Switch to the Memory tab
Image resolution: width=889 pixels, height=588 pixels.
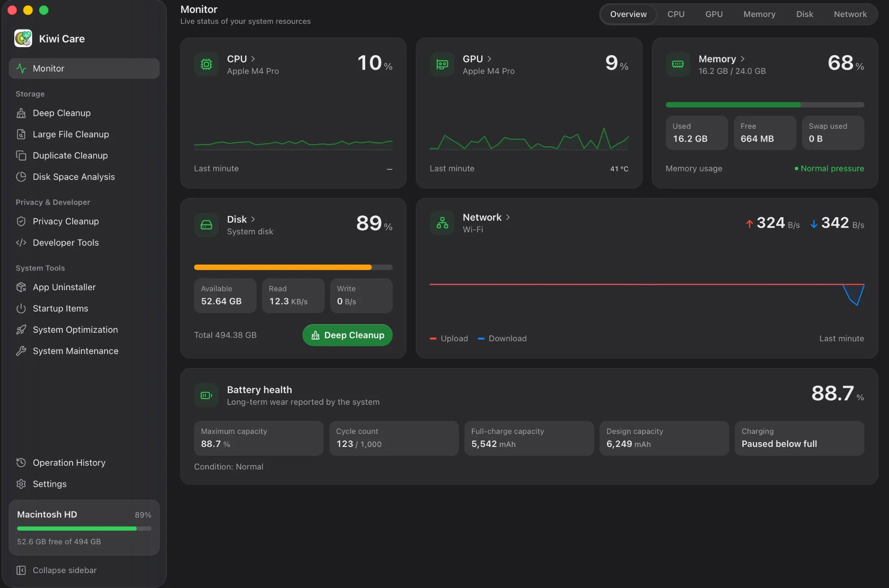[759, 14]
